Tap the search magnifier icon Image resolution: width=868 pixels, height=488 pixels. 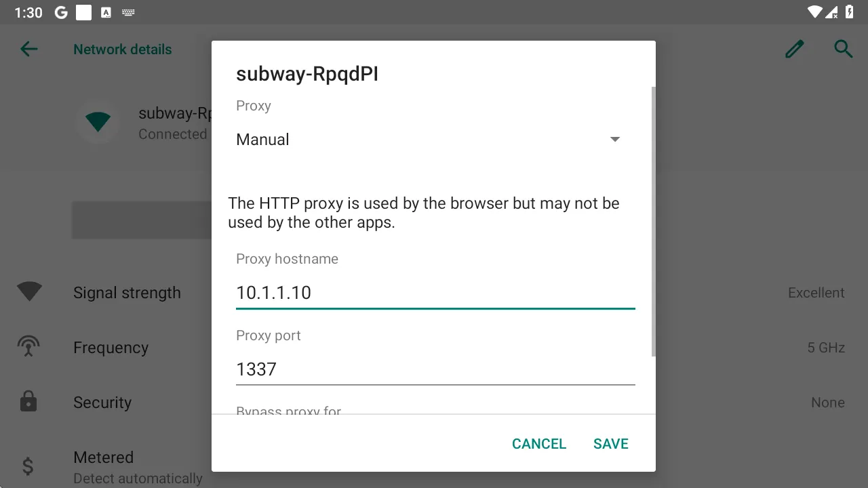point(843,49)
